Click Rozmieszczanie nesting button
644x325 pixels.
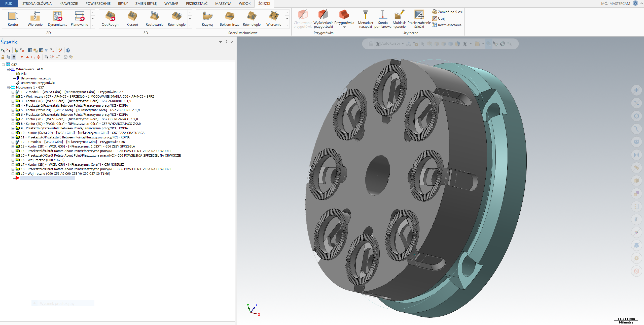point(447,25)
